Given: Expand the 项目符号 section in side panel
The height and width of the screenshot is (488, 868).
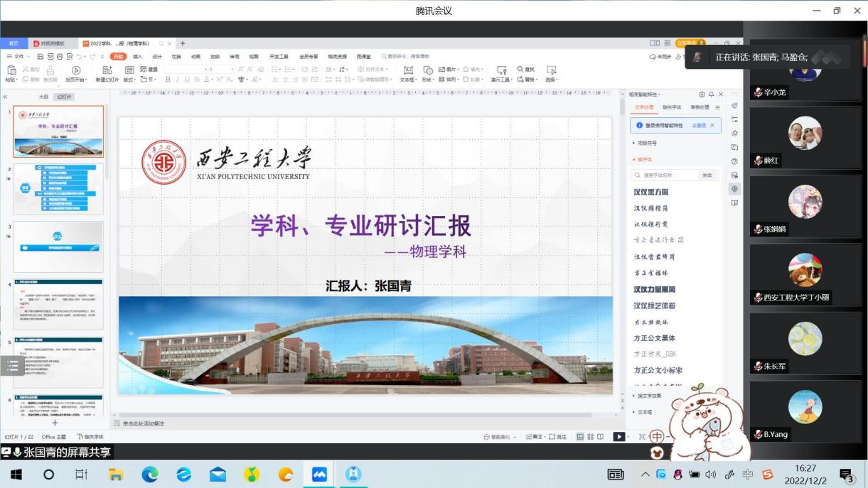Looking at the screenshot, I should [646, 143].
